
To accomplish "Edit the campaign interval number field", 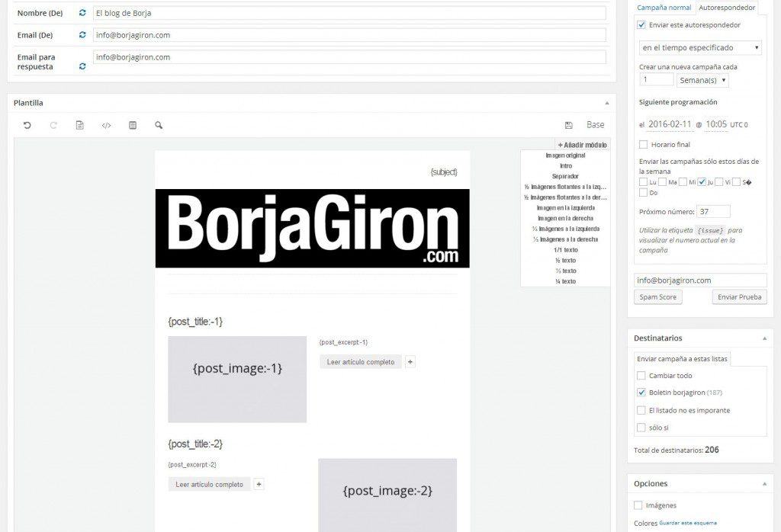I will click(656, 79).
